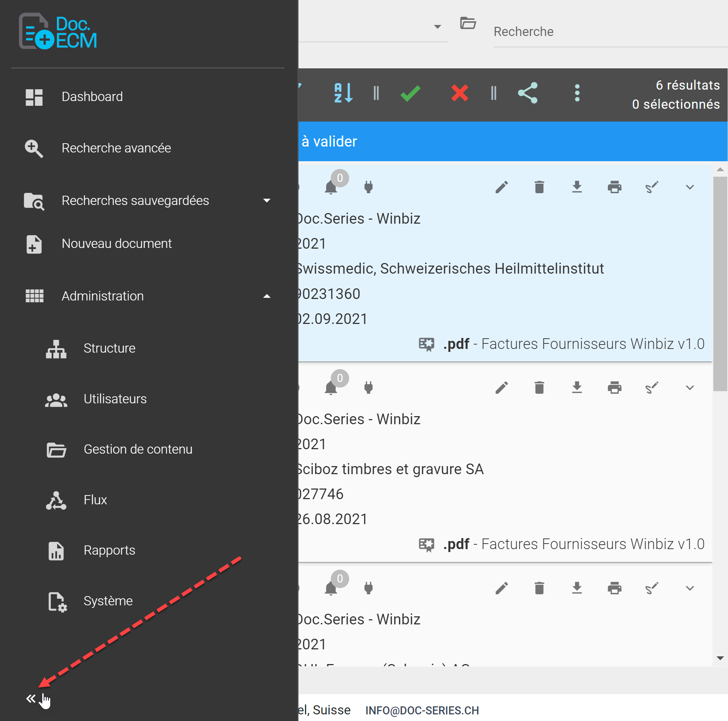Viewport: 728px width, 721px height.
Task: Click bell icon on third document
Action: (x=331, y=588)
